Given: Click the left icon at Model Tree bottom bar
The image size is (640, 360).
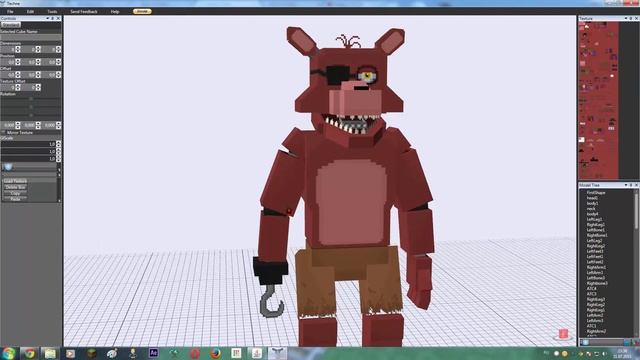Looking at the screenshot, I should [x=585, y=342].
